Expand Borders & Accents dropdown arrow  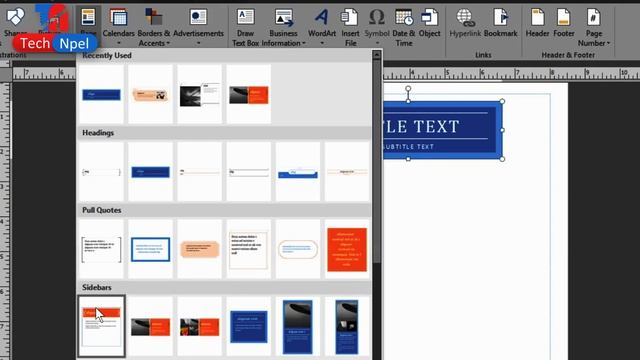click(168, 43)
